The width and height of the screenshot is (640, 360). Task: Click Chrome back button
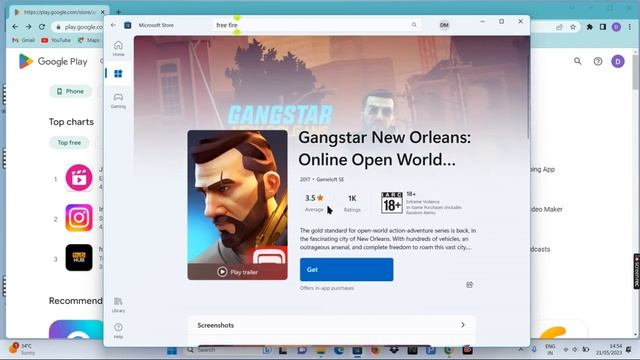[15, 27]
